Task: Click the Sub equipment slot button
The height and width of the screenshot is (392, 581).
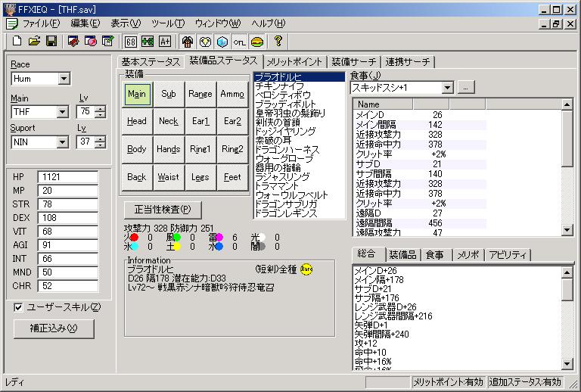Action: coord(169,94)
